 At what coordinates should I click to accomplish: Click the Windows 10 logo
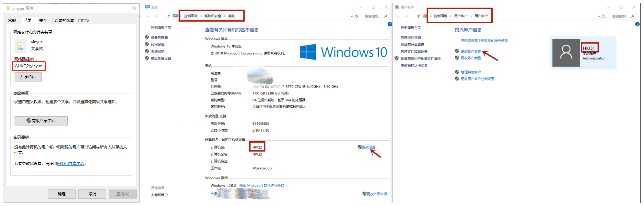pyautogui.click(x=343, y=52)
